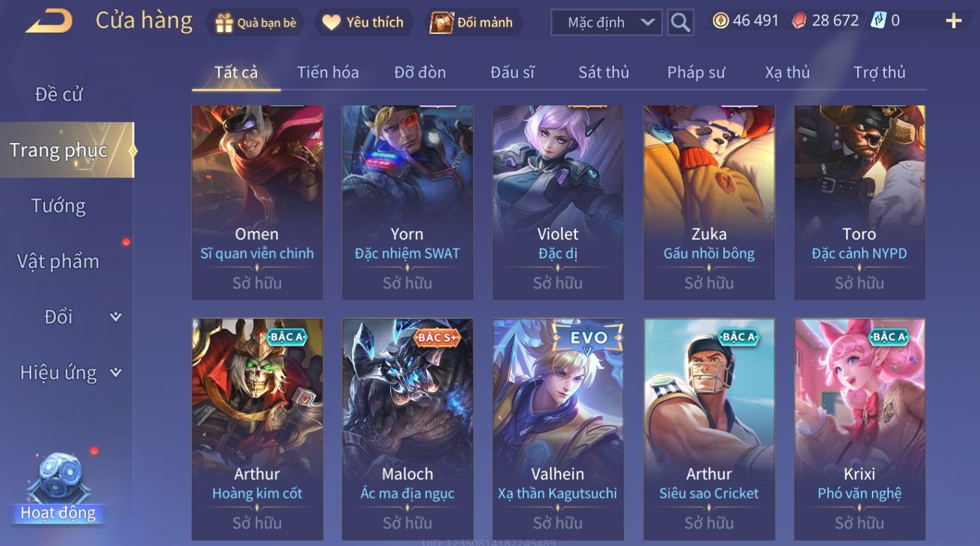Switch to the Sát thủ tab
This screenshot has height=546, width=980.
point(603,72)
